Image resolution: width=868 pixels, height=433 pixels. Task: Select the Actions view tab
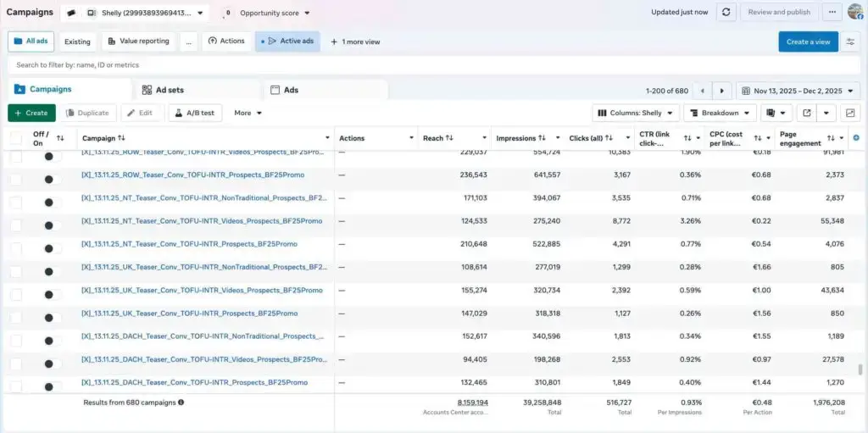(226, 42)
